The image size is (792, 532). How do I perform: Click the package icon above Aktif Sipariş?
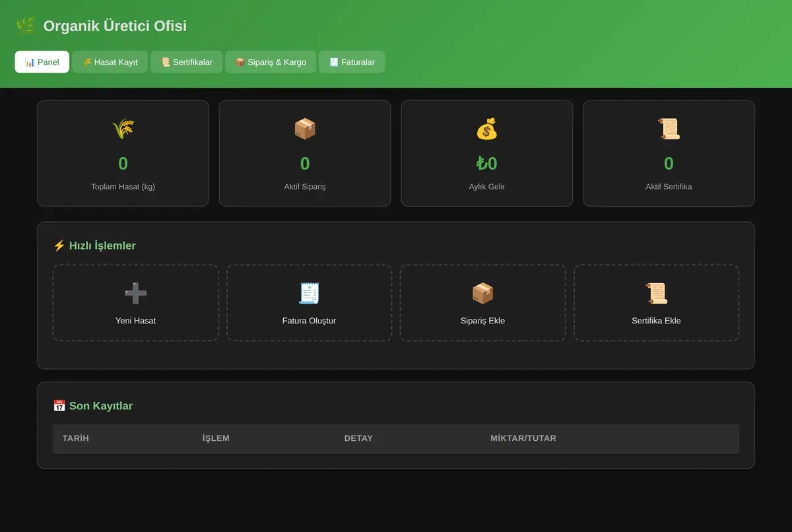click(305, 129)
